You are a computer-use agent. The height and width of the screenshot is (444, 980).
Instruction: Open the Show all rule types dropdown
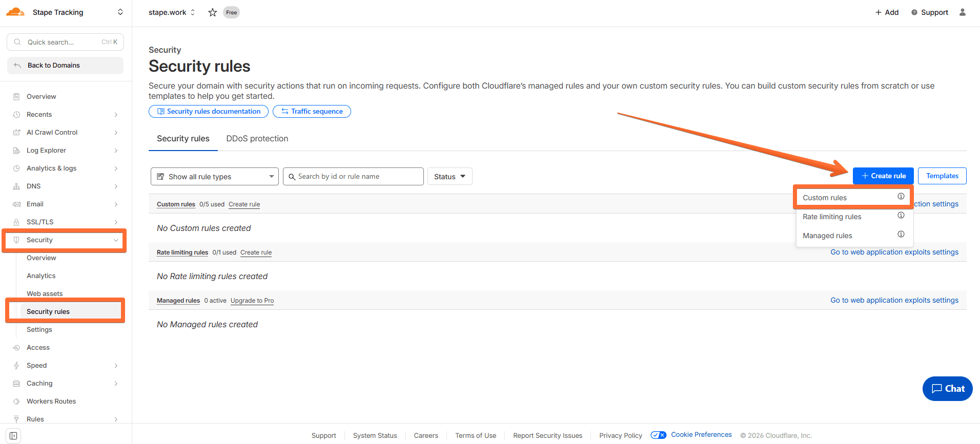(x=214, y=177)
